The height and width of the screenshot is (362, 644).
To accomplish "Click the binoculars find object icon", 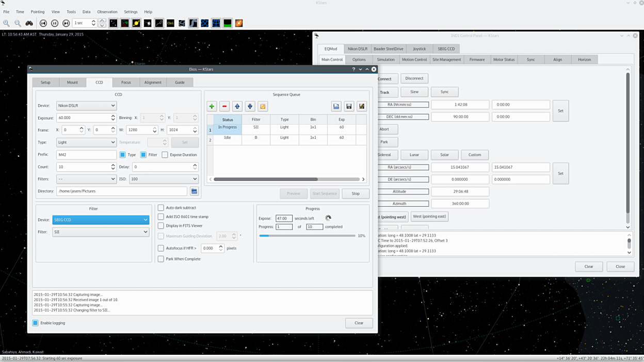I will [x=29, y=23].
